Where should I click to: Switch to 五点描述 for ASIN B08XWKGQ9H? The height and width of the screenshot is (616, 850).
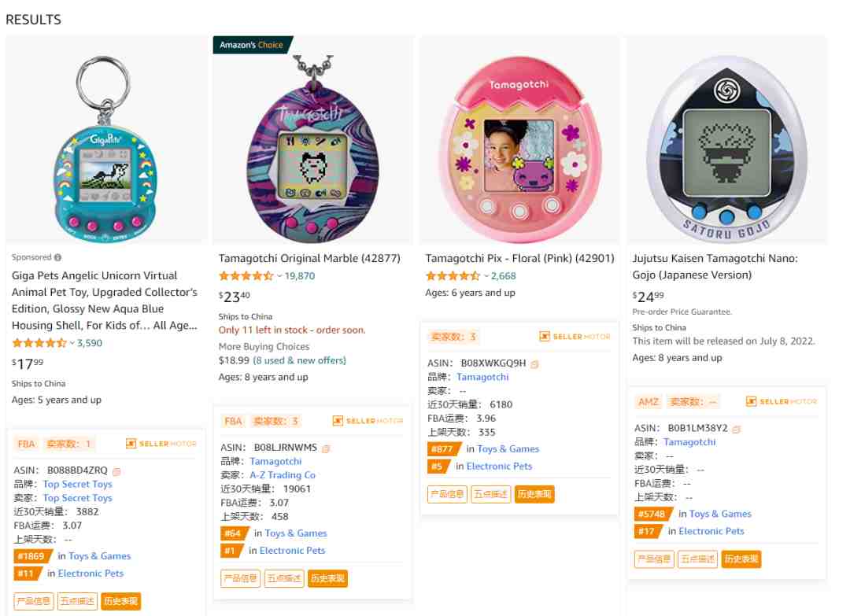[491, 494]
